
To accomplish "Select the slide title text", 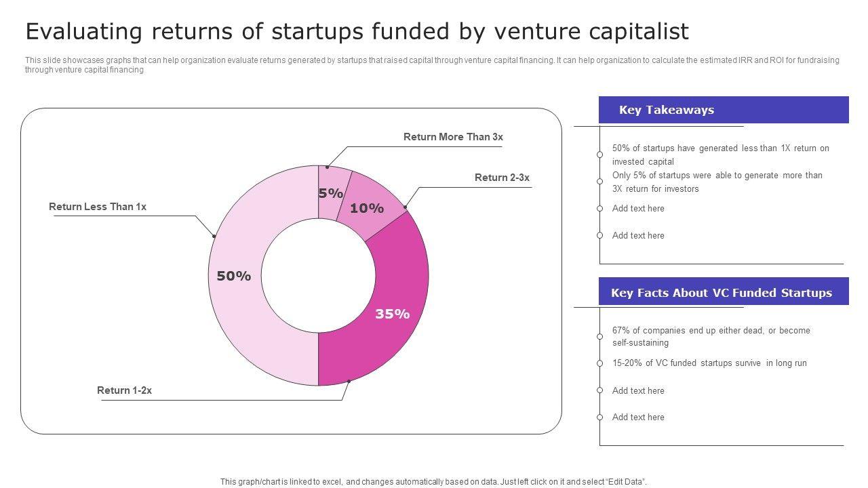I will point(357,31).
